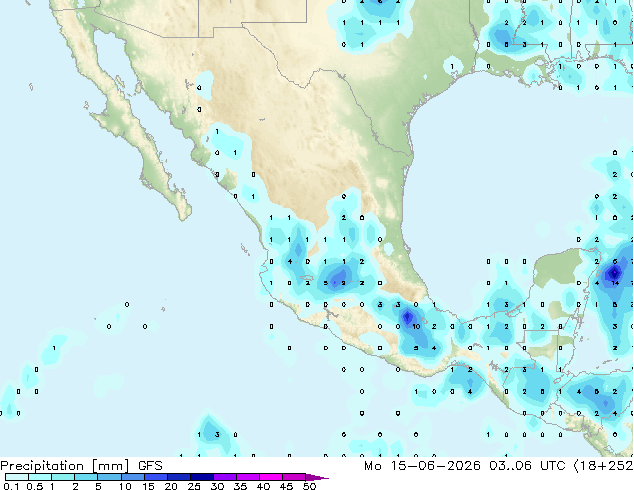Click the '[mm]' unit in the title
634x490 pixels.
click(x=111, y=466)
